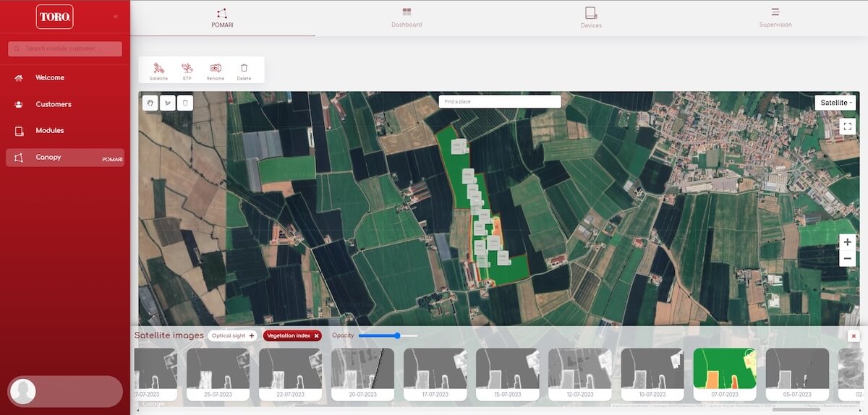This screenshot has height=415, width=868.
Task: Click the Delete trash icon in the toolbar
Action: (x=244, y=70)
